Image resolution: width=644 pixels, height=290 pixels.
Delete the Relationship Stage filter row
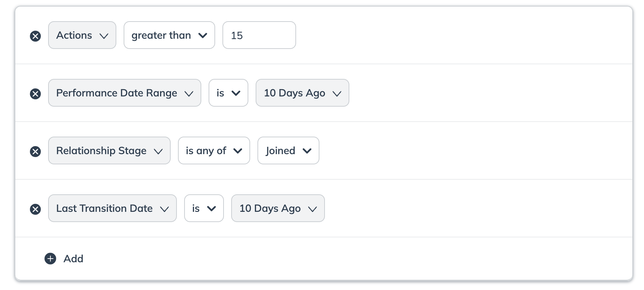(x=35, y=151)
